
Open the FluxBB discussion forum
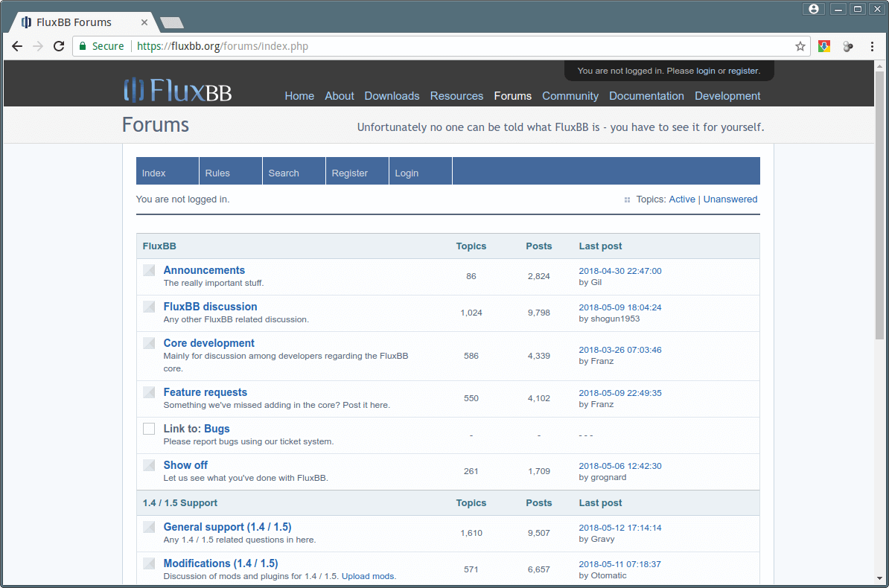point(210,307)
